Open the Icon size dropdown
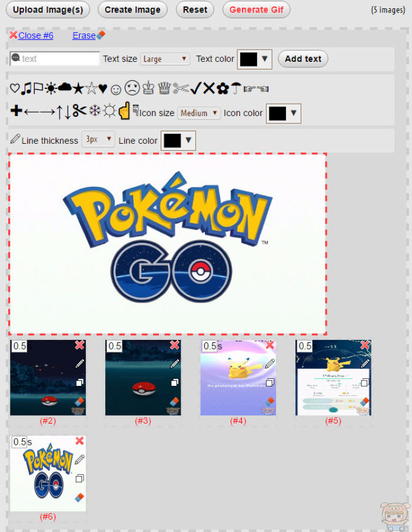Image resolution: width=412 pixels, height=532 pixels. [199, 113]
